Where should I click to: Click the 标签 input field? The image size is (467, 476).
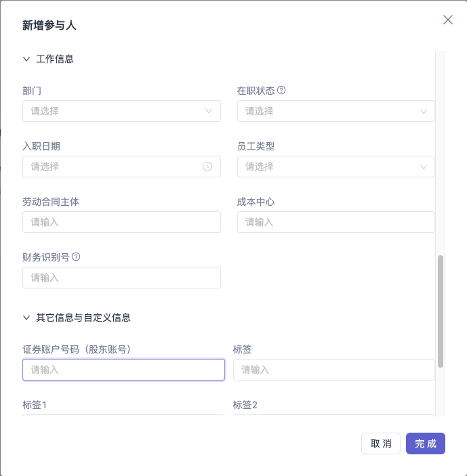click(x=334, y=370)
